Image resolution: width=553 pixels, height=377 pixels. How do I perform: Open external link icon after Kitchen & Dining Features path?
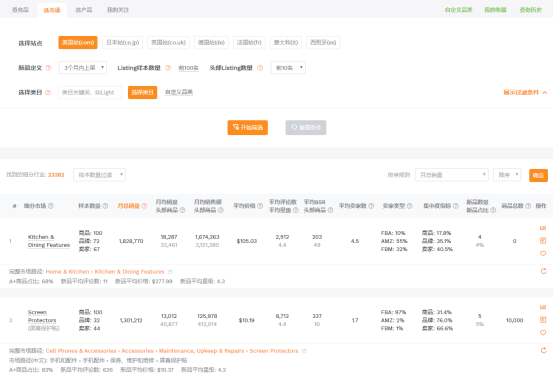tap(170, 272)
